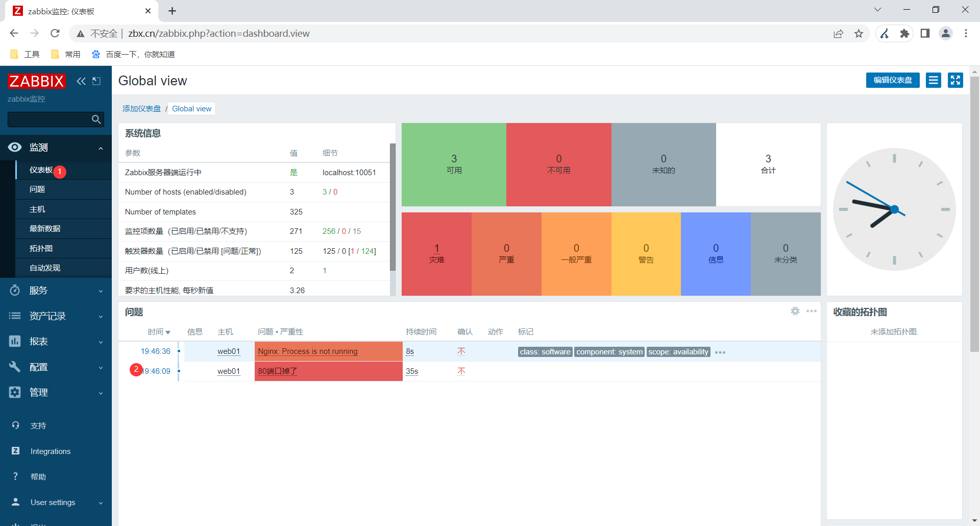Open the Nginx: Process is not running link
This screenshot has width=980, height=526.
[x=308, y=351]
